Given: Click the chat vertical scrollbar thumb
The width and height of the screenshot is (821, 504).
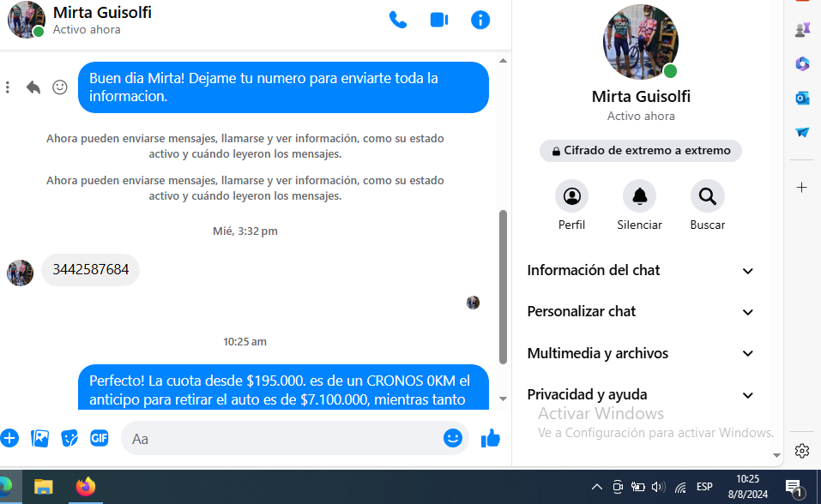Looking at the screenshot, I should 503,287.
